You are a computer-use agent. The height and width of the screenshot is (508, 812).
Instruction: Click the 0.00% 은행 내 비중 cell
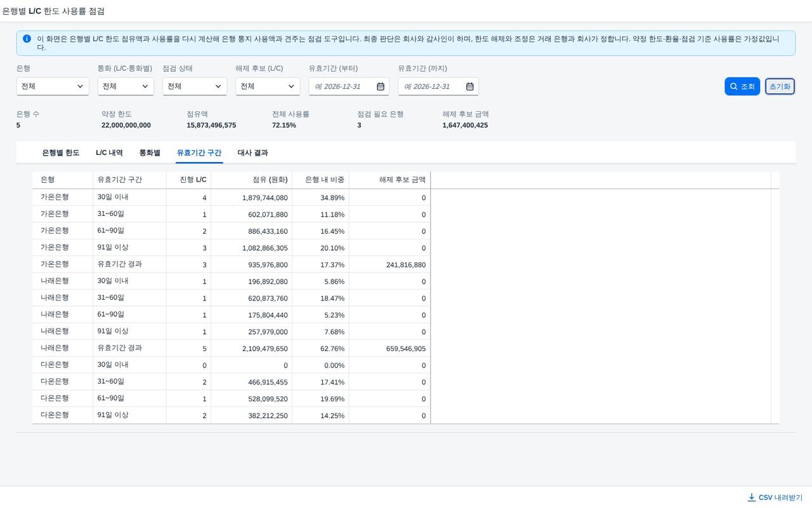coord(320,365)
